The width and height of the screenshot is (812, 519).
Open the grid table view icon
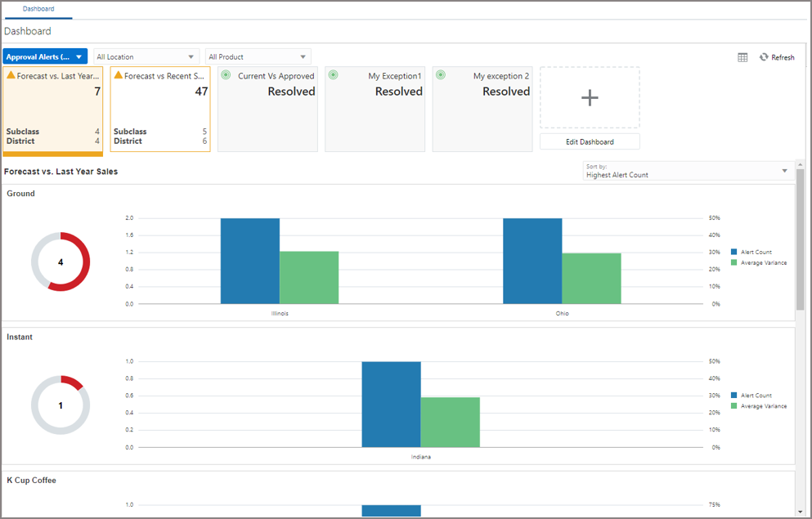(x=742, y=56)
